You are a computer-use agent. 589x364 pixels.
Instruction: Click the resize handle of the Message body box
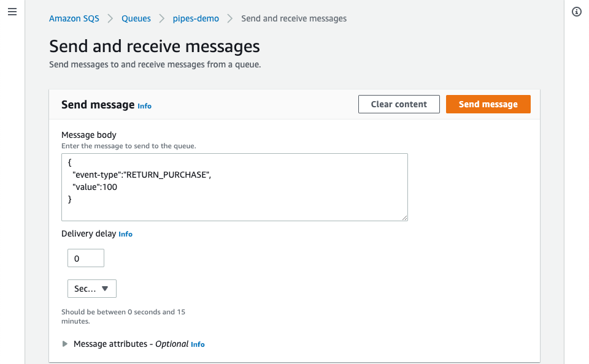pos(405,218)
